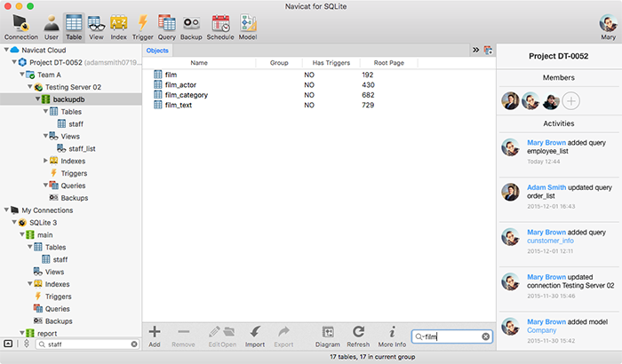622x364 pixels.
Task: Switch to View objects in toolbar
Action: (x=96, y=27)
